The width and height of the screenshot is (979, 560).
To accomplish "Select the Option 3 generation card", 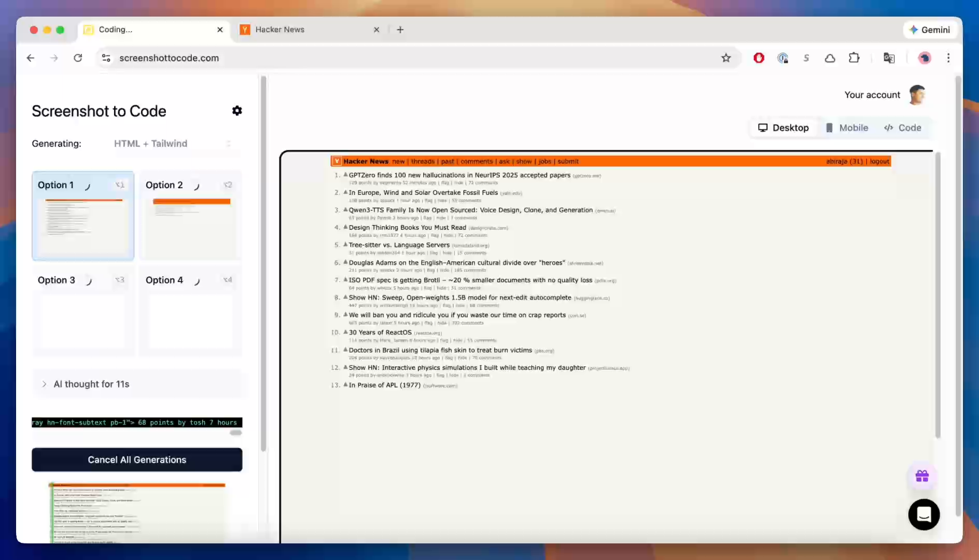I will pyautogui.click(x=83, y=311).
